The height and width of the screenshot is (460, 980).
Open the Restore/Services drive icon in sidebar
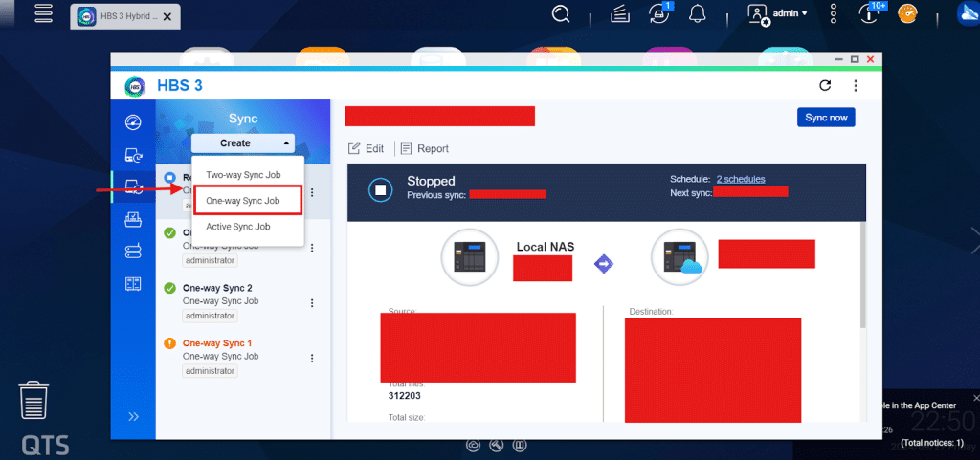click(x=133, y=219)
